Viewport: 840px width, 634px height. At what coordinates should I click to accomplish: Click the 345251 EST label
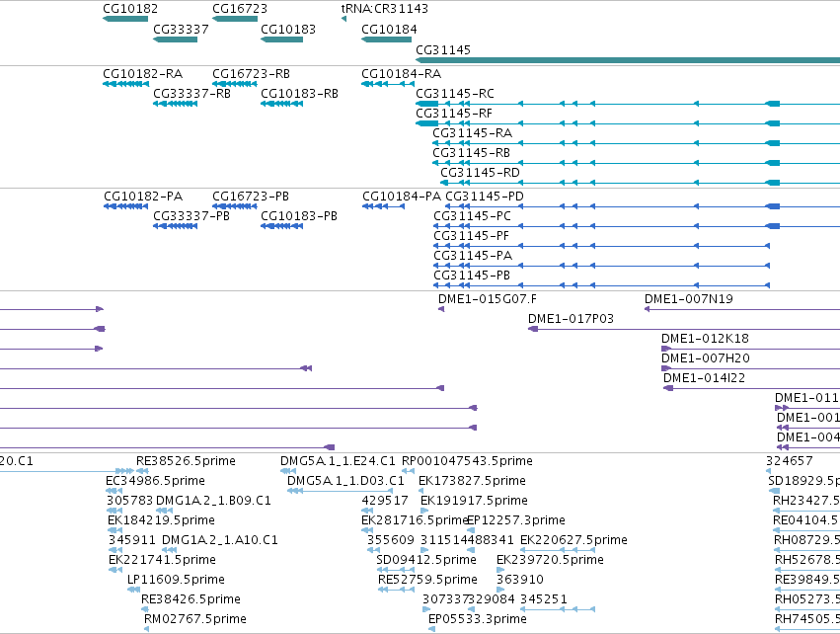pyautogui.click(x=543, y=599)
